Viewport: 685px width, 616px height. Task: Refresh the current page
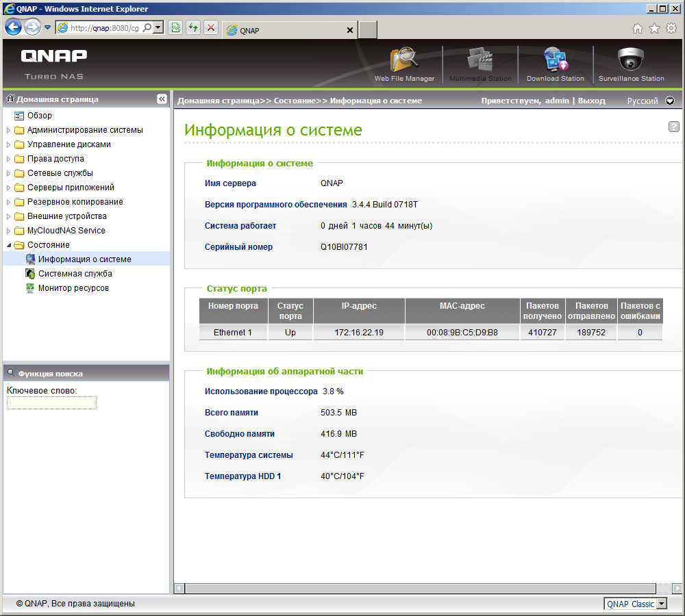[x=193, y=27]
